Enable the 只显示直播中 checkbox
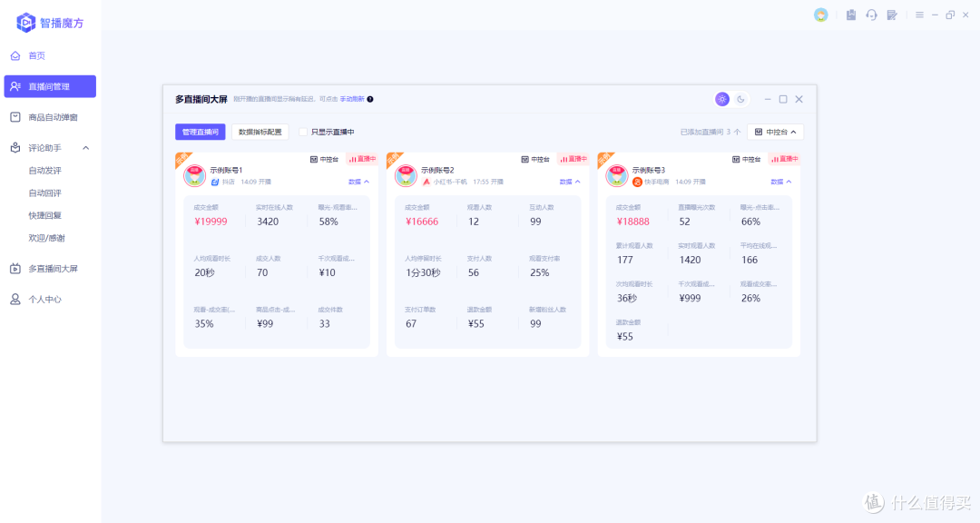The width and height of the screenshot is (980, 523). (x=303, y=132)
